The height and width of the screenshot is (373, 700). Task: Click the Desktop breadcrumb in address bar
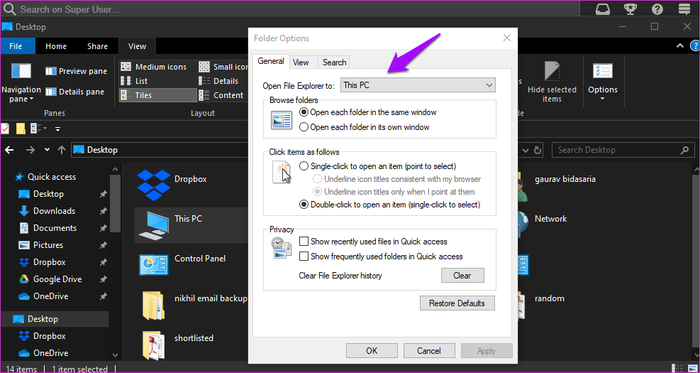click(x=102, y=150)
